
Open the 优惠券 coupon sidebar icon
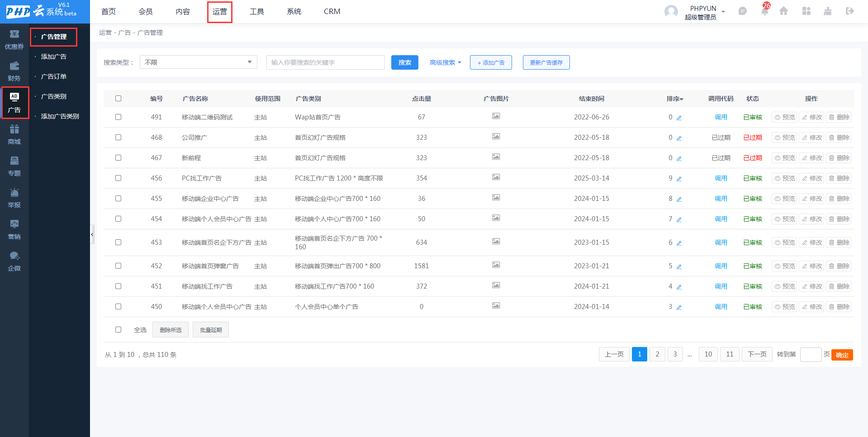pos(14,39)
